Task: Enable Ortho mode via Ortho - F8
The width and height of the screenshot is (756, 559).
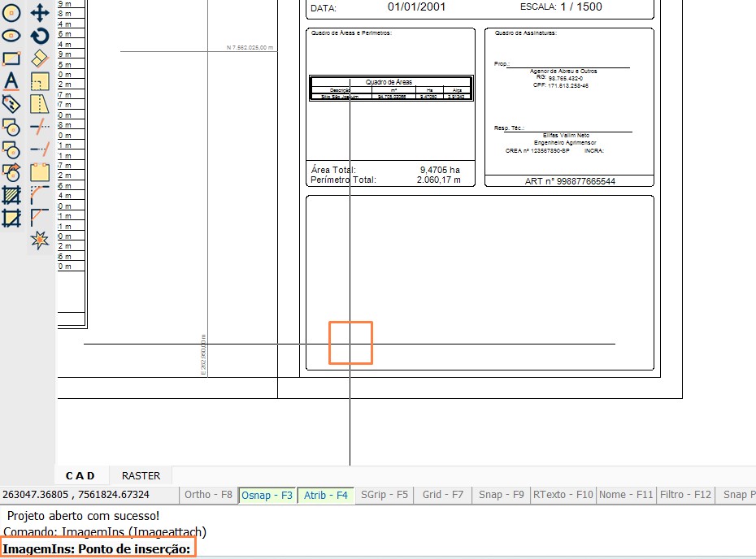Action: tap(210, 495)
